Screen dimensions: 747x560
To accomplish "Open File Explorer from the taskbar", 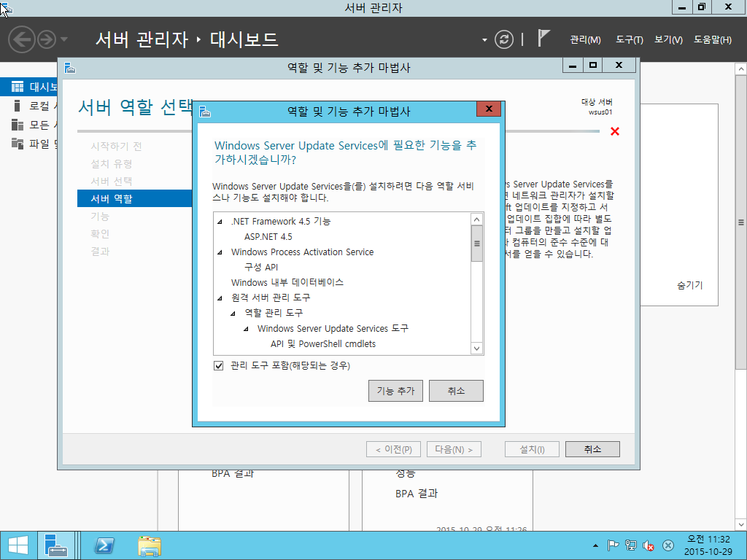I will point(149,545).
